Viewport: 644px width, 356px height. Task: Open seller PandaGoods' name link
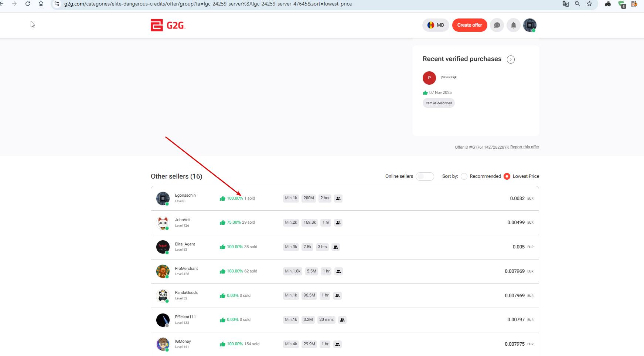click(x=186, y=293)
